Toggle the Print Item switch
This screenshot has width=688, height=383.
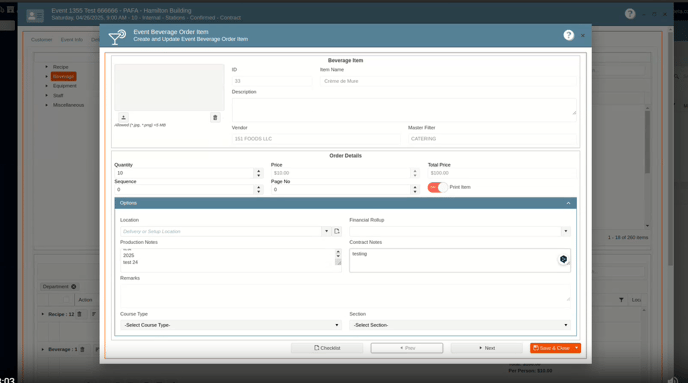point(437,187)
